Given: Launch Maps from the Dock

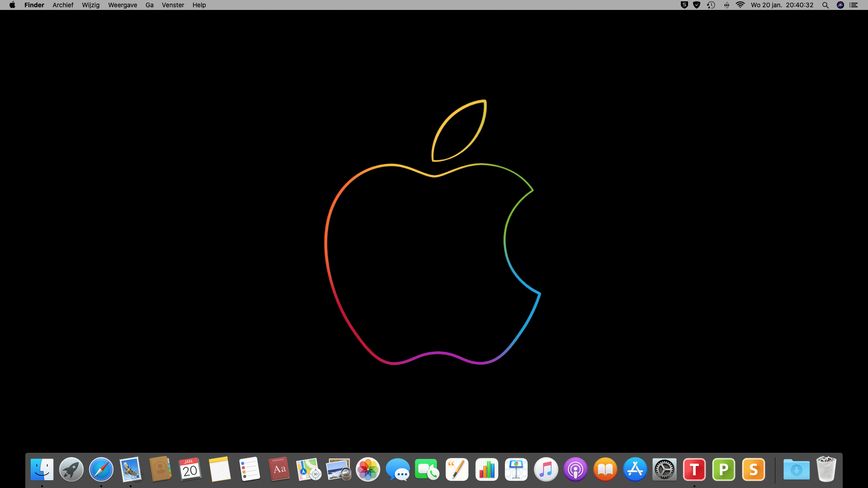Looking at the screenshot, I should (x=309, y=469).
